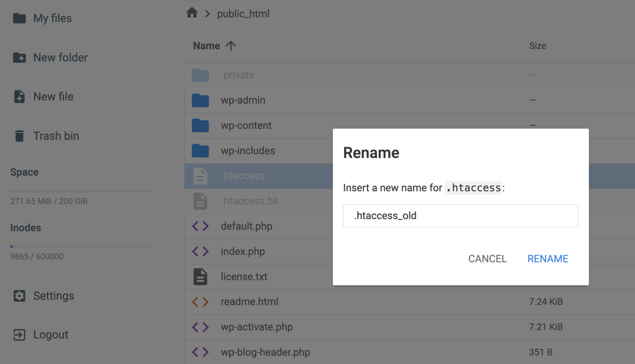Open My files from the sidebar
This screenshot has width=635, height=364.
(52, 18)
